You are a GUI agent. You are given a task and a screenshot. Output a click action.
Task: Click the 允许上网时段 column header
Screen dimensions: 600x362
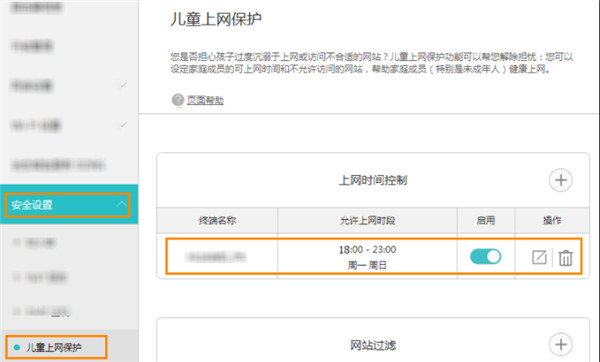(367, 220)
